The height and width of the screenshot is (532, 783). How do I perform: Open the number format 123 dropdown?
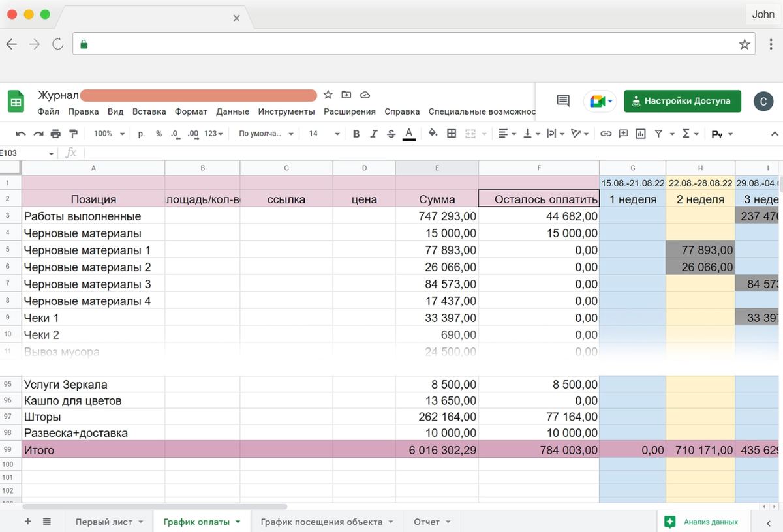pyautogui.click(x=213, y=134)
